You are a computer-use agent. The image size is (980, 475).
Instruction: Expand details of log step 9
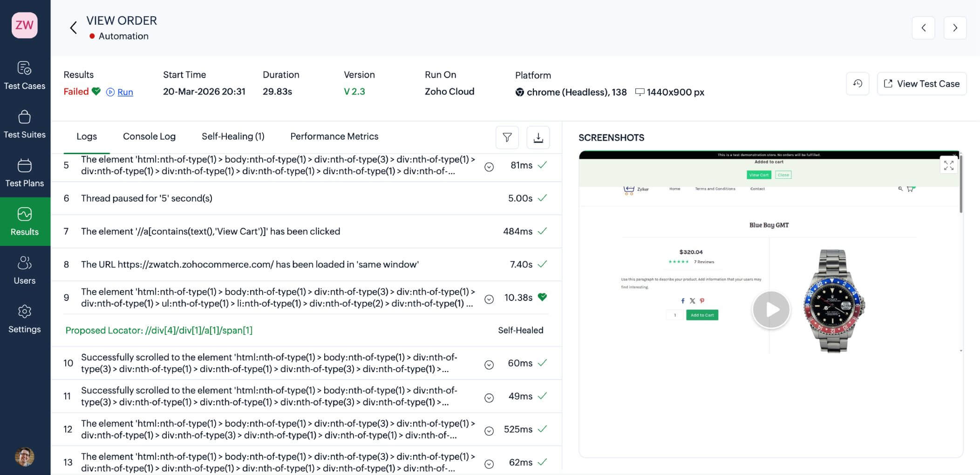(x=489, y=299)
